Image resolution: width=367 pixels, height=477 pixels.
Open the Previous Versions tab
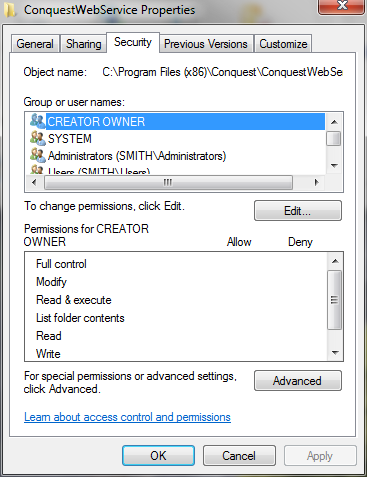pos(206,44)
